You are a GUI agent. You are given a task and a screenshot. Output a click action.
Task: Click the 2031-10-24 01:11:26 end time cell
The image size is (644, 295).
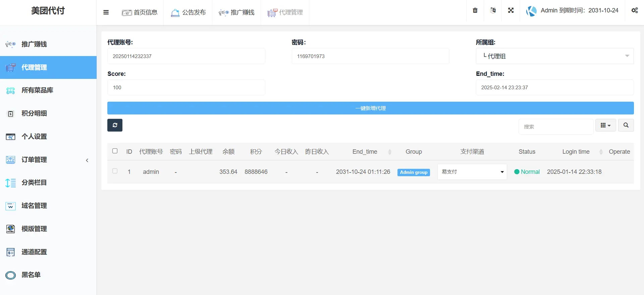[x=363, y=172]
